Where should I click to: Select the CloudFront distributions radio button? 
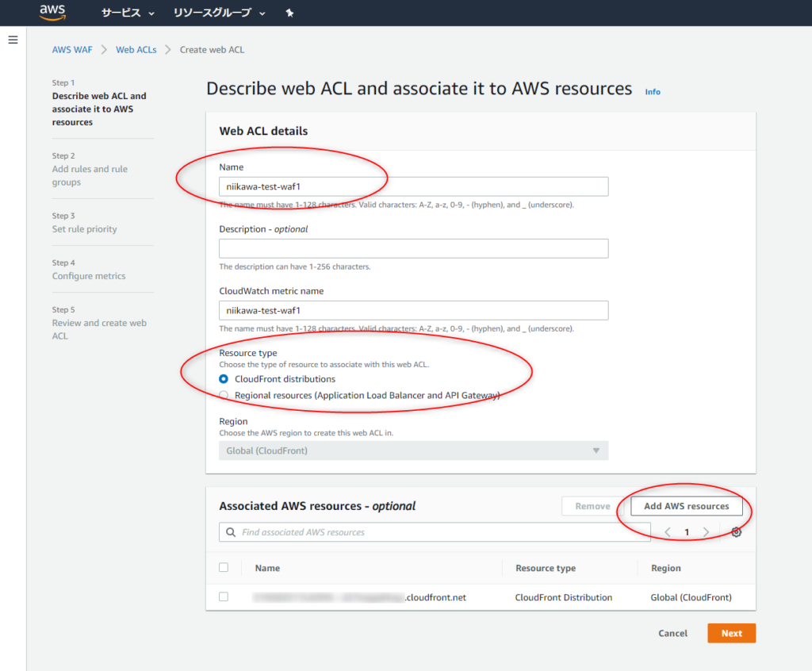pos(224,379)
